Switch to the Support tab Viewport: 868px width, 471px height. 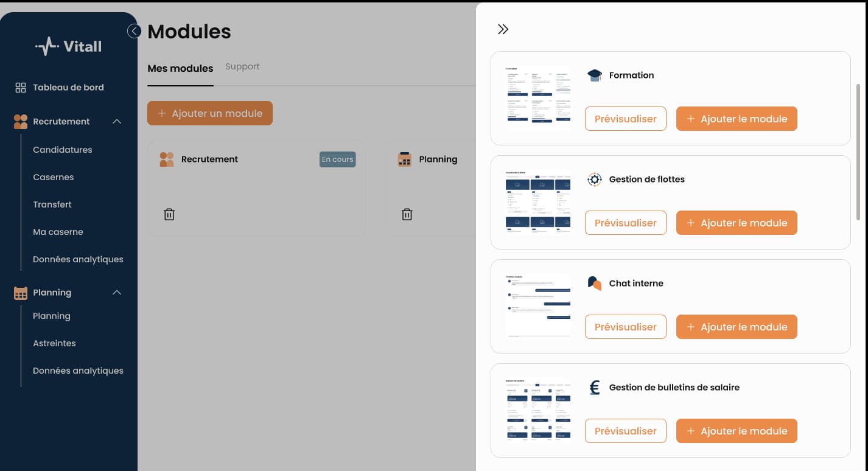point(242,66)
